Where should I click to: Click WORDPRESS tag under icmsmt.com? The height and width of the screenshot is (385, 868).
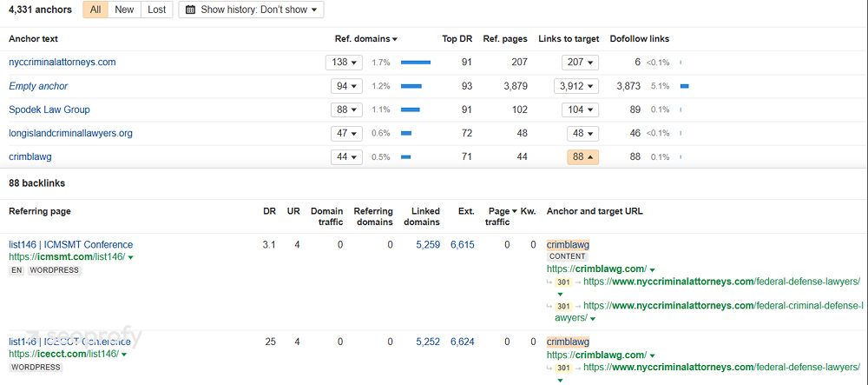(x=54, y=270)
